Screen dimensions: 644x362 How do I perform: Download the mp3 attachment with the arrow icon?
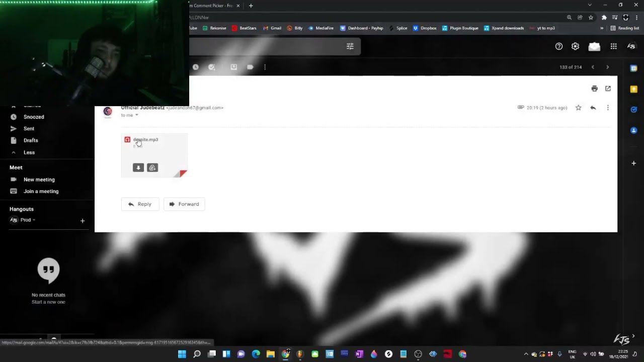coord(138,167)
